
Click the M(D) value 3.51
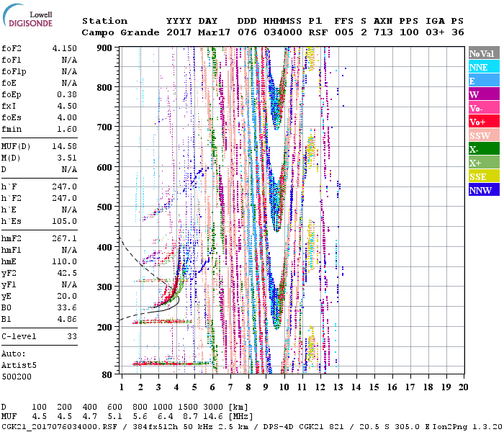[x=67, y=158]
